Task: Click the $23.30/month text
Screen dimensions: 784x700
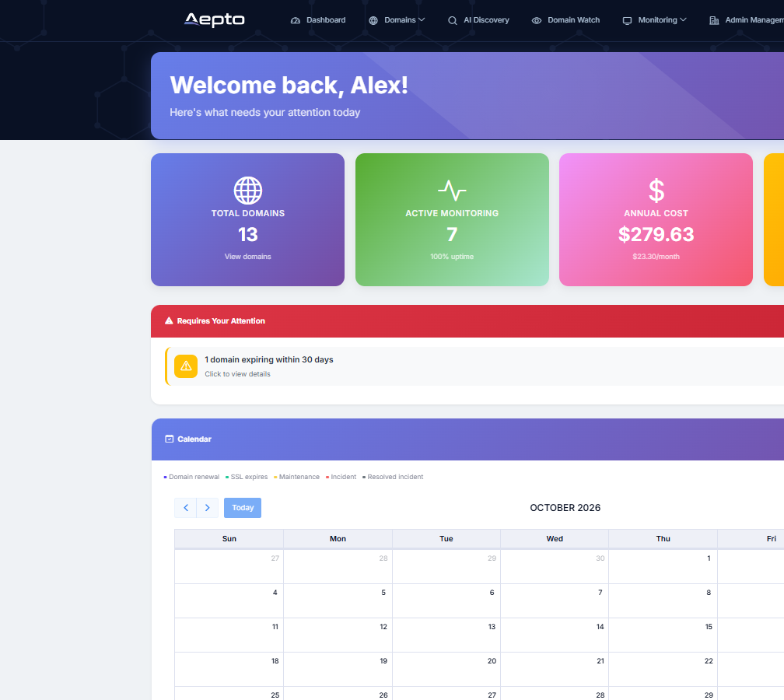Action: point(656,257)
